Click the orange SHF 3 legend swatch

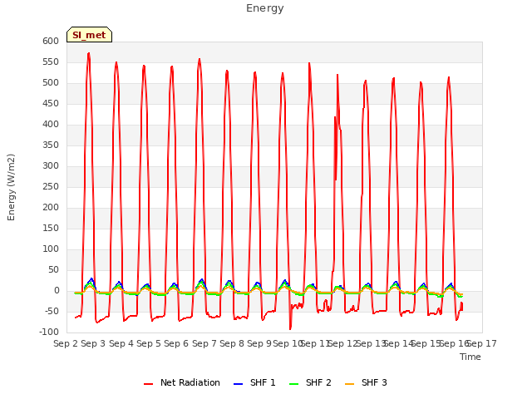point(349,384)
